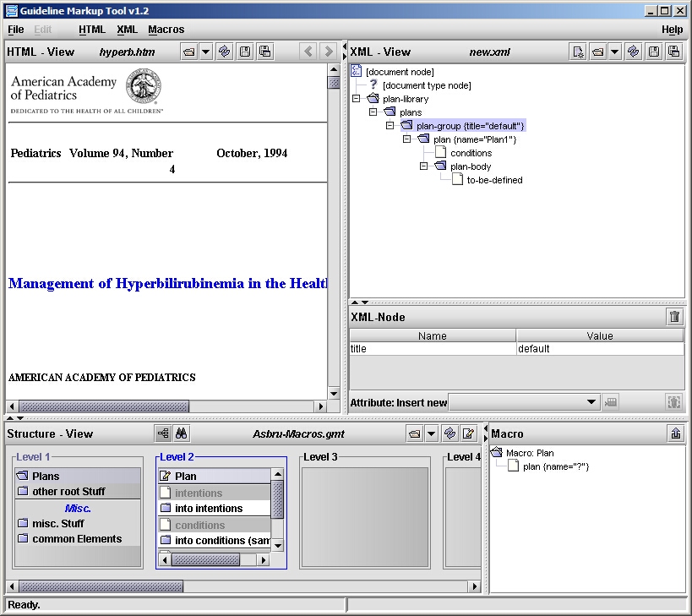
Task: Reload the macros file in Structure-View
Action: 450,433
